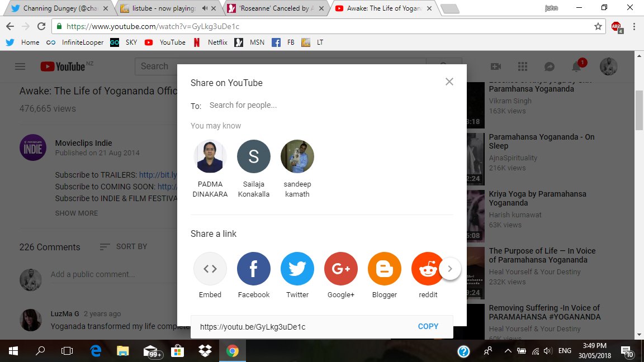Screen dimensions: 644x362
Task: Open commenter LuzMa G's profile
Action: (64, 313)
